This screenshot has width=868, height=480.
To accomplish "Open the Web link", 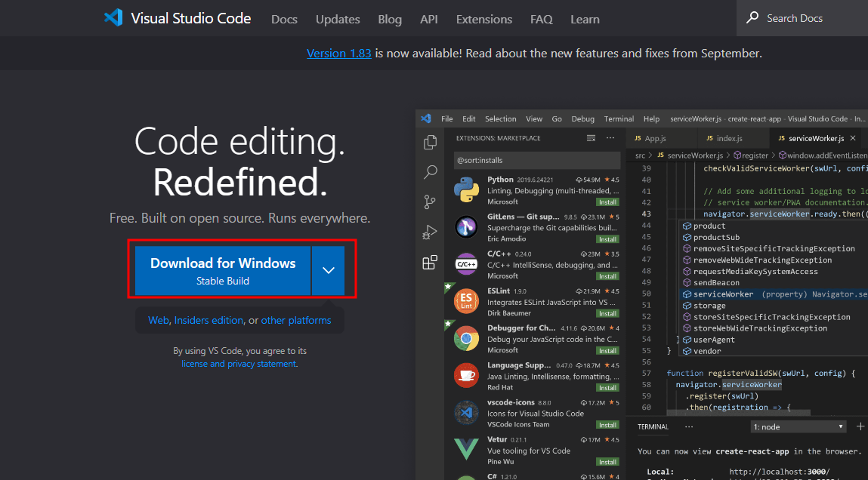I will pos(159,320).
